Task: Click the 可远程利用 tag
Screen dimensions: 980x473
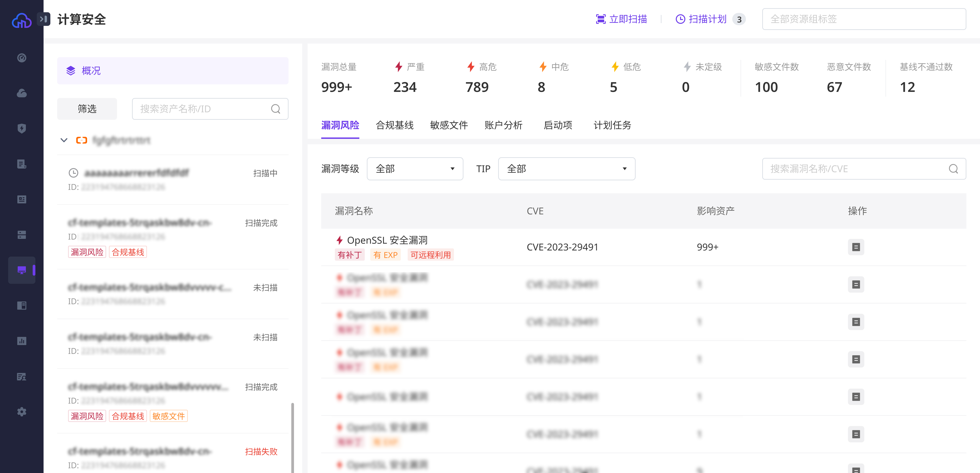Action: (x=431, y=255)
